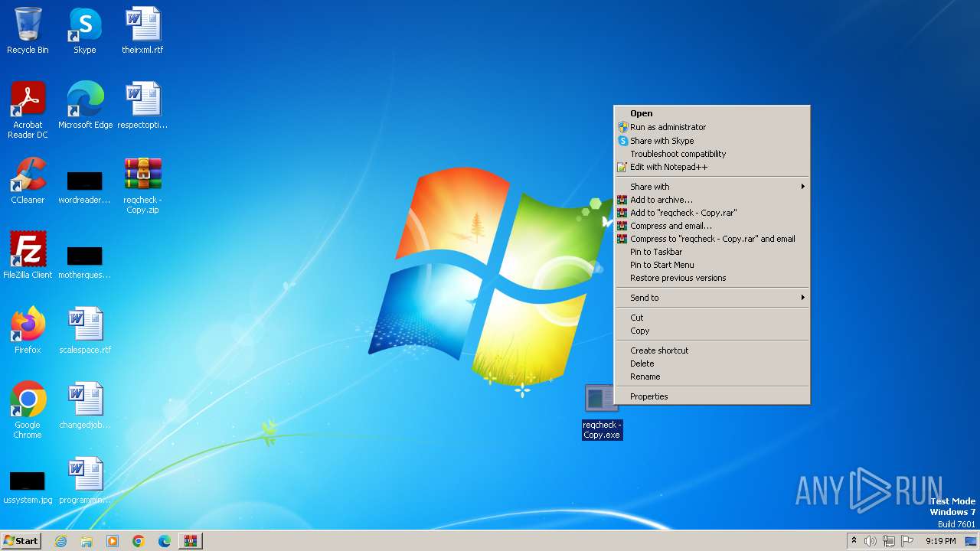Expand the Send to submenu arrow
Image resolution: width=980 pixels, height=551 pixels.
802,298
